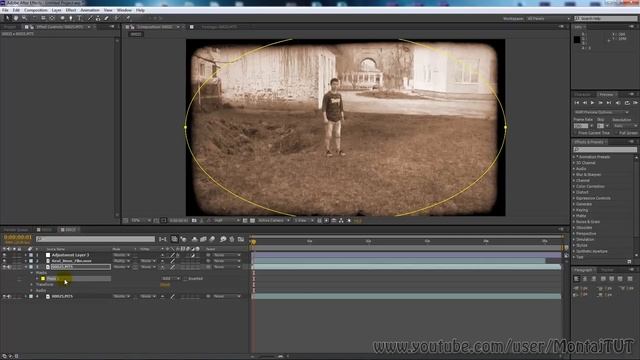The width and height of the screenshot is (640, 360).
Task: Open the Graph Editor button
Action: [241, 239]
